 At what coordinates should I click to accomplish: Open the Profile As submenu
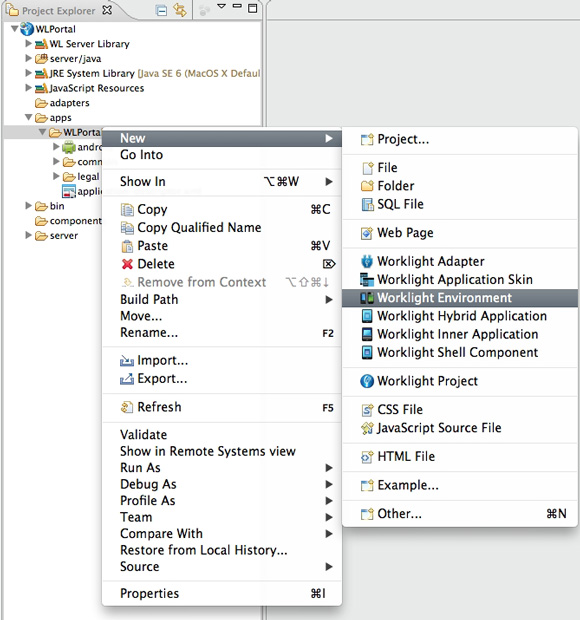point(222,501)
